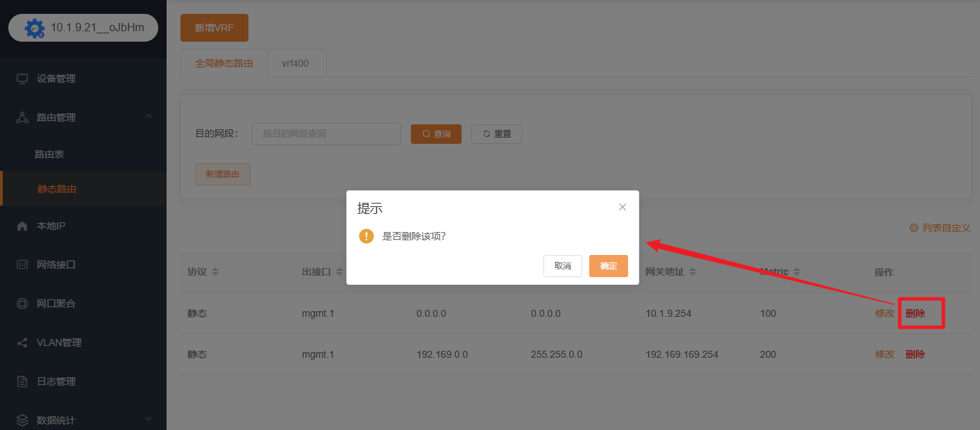Click the 目的网段 search input field
This screenshot has width=980, height=430.
pyautogui.click(x=326, y=134)
